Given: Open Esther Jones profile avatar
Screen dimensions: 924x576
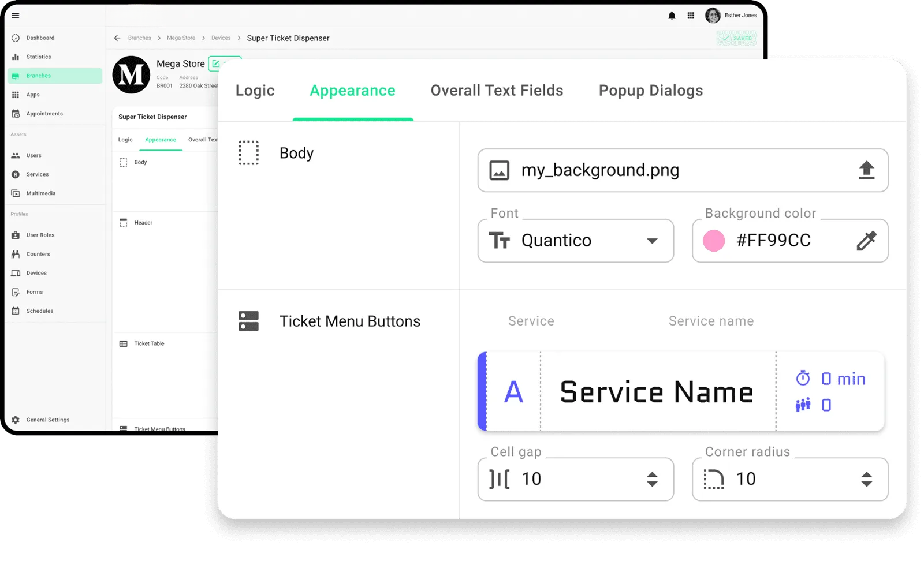Looking at the screenshot, I should click(713, 16).
